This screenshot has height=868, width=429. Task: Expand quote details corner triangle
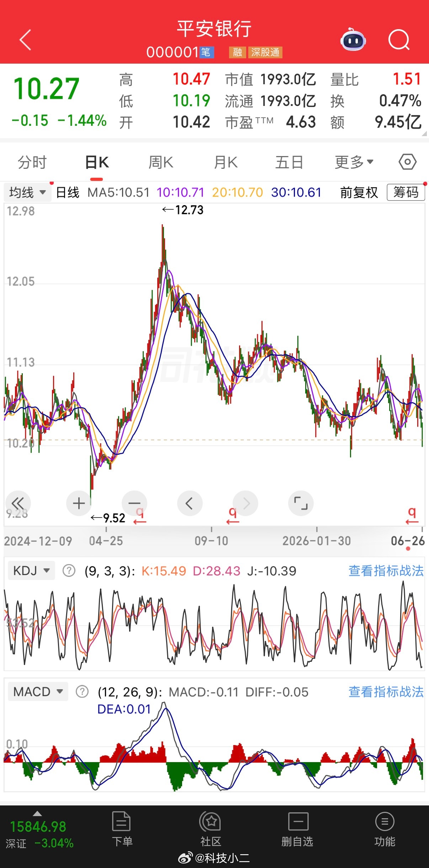tap(424, 134)
